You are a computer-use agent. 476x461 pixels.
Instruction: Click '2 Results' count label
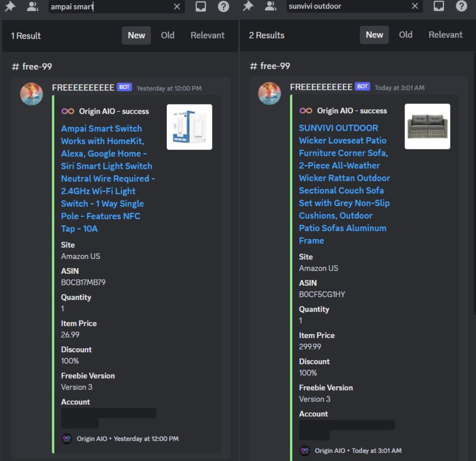[267, 35]
